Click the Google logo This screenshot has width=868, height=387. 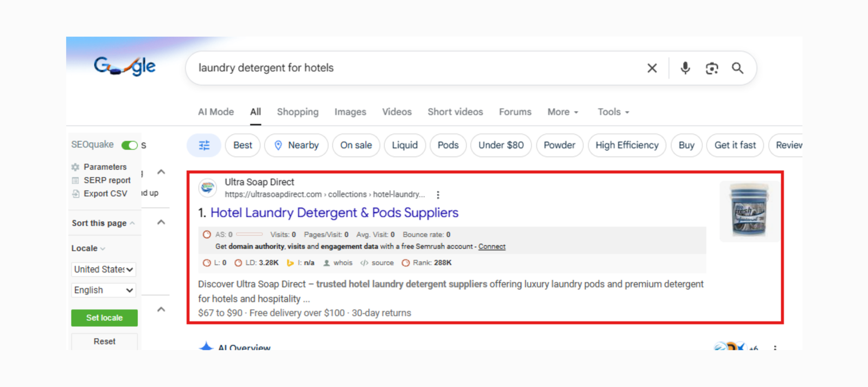coord(125,66)
